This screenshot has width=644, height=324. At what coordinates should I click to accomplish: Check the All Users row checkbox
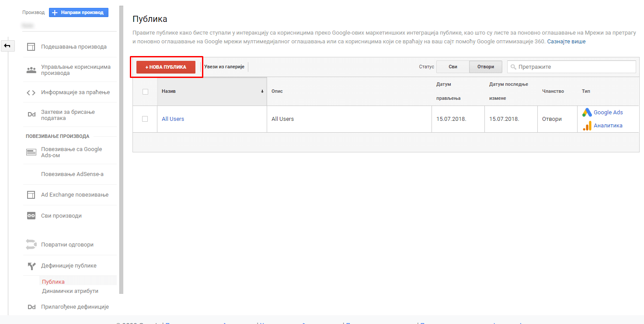[x=145, y=119]
